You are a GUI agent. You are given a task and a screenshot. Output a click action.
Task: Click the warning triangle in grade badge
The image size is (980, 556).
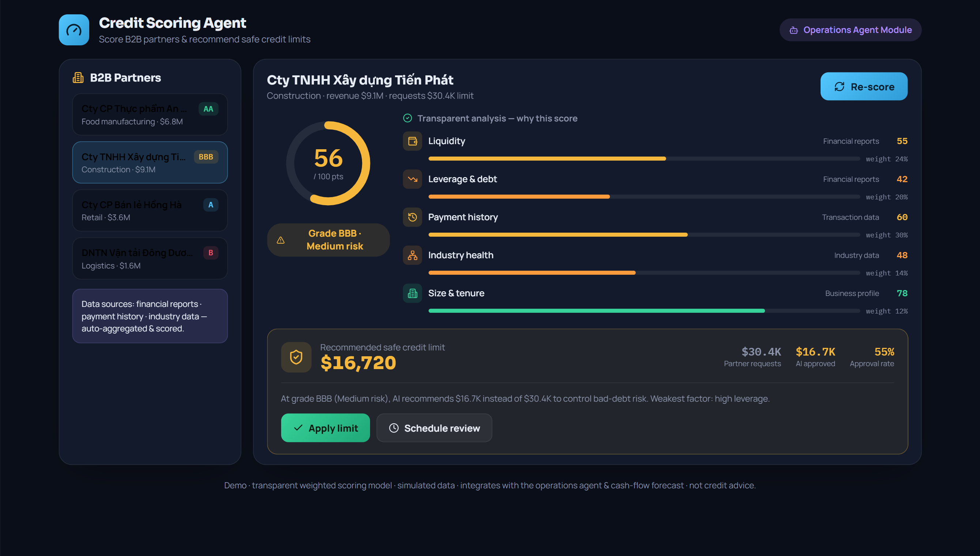280,240
